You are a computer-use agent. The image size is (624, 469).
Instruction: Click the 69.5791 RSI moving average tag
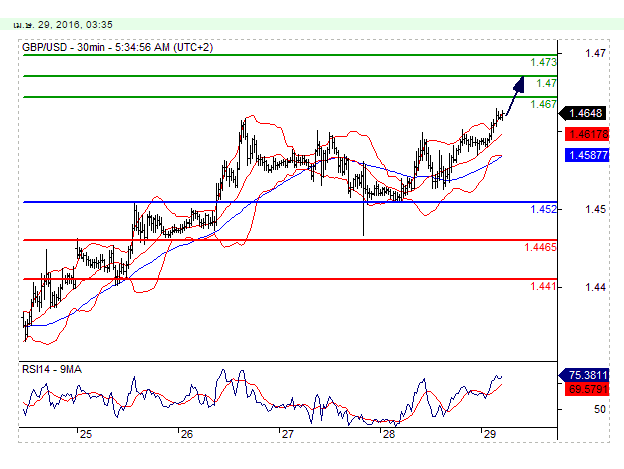pyautogui.click(x=587, y=389)
